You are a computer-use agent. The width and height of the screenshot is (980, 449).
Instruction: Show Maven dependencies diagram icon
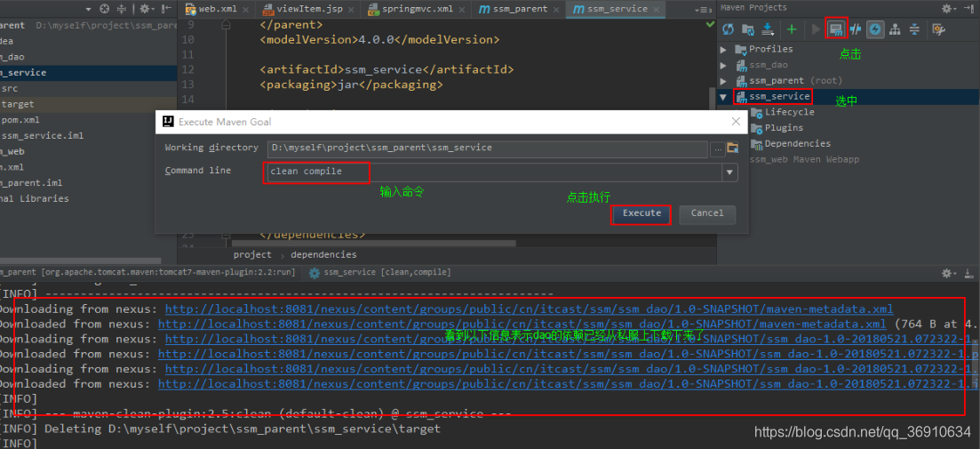tap(895, 28)
